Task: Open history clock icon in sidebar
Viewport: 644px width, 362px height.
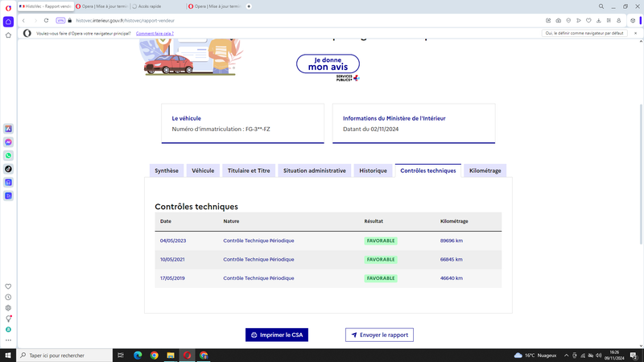Action: click(8, 297)
